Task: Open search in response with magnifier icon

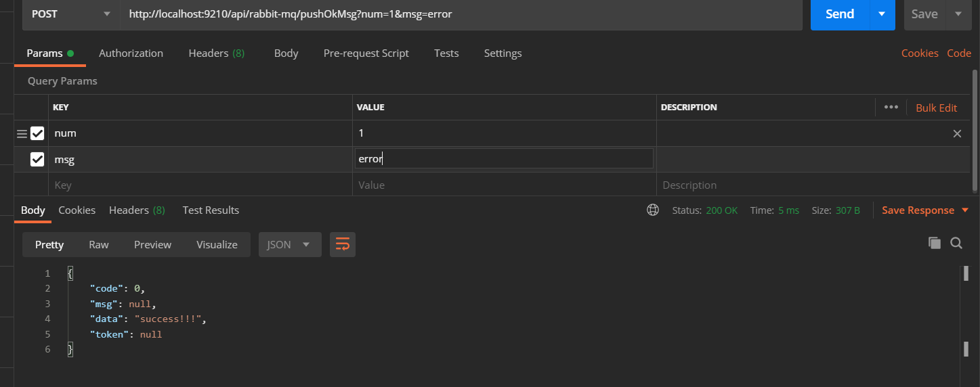Action: coord(956,244)
